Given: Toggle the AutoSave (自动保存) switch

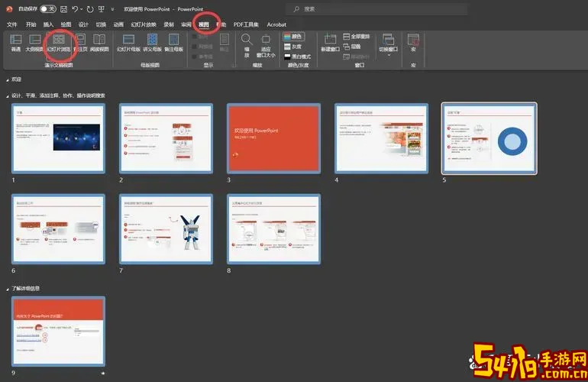Looking at the screenshot, I should coord(48,9).
